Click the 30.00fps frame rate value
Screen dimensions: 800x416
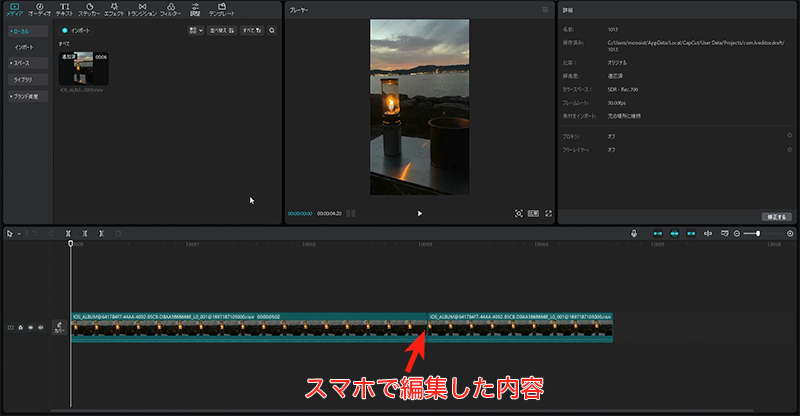coord(617,103)
